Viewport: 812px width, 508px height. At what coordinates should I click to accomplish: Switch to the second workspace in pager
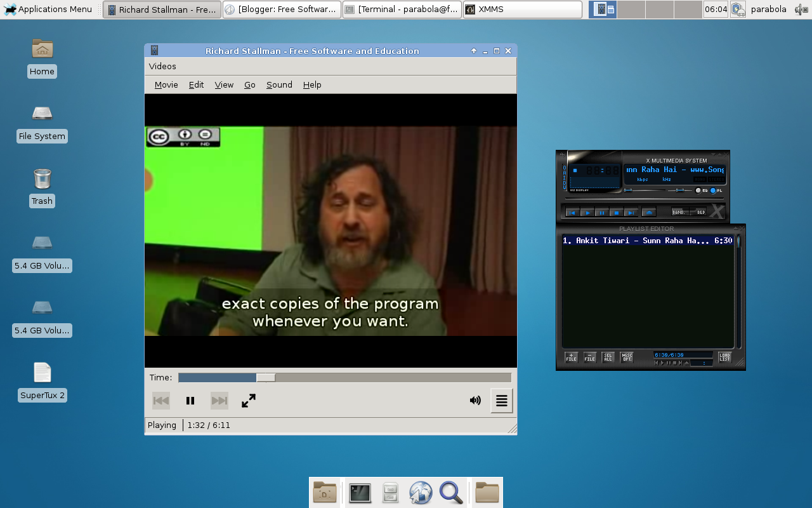point(631,10)
